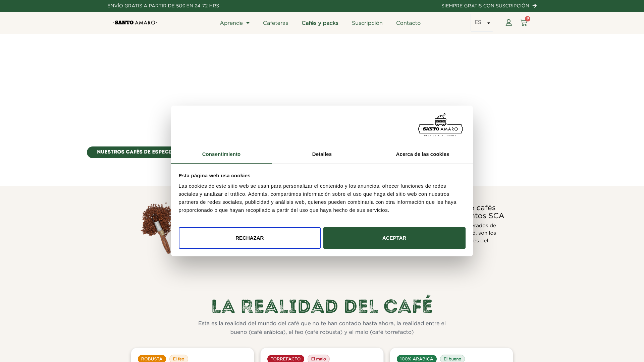Click the Nuestros cafés de especialidad button
This screenshot has height=362, width=644.
click(x=129, y=152)
